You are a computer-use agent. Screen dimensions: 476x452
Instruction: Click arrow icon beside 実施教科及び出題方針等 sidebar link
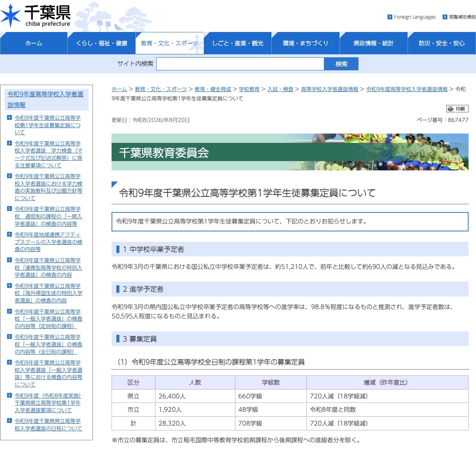pyautogui.click(x=10, y=176)
